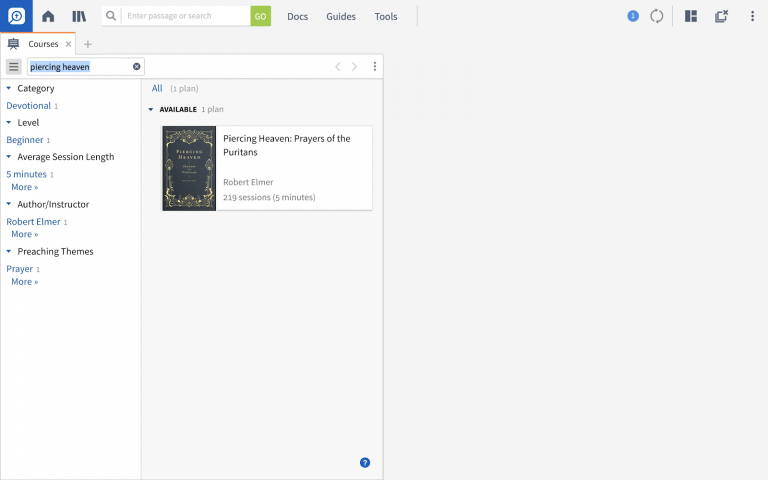The height and width of the screenshot is (480, 768).
Task: Open the Tools menu
Action: 386,16
